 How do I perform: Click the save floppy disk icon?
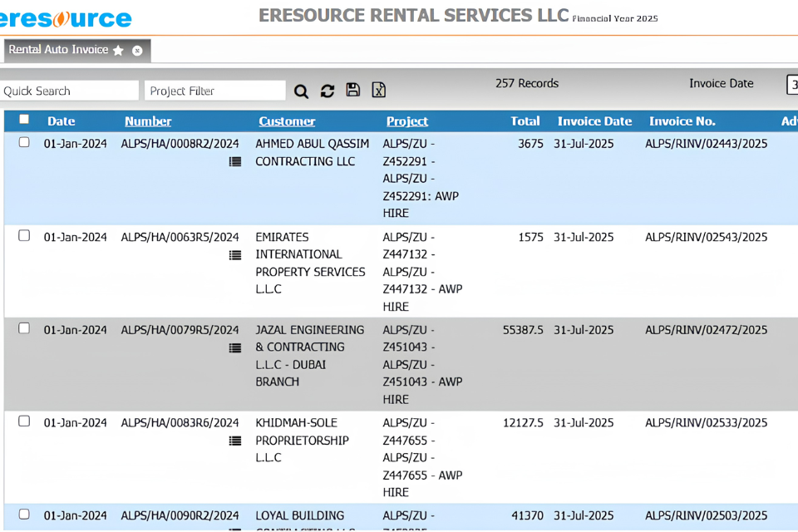pyautogui.click(x=353, y=90)
